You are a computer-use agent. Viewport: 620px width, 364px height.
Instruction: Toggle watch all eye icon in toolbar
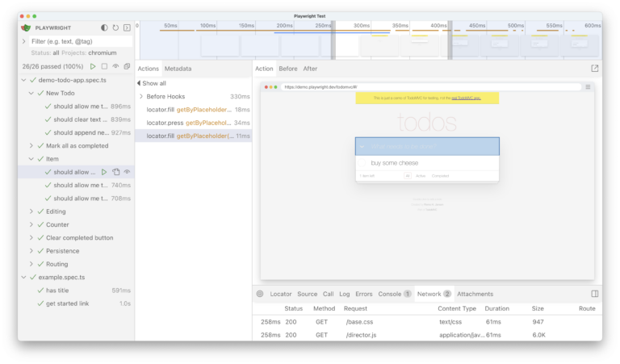click(115, 66)
